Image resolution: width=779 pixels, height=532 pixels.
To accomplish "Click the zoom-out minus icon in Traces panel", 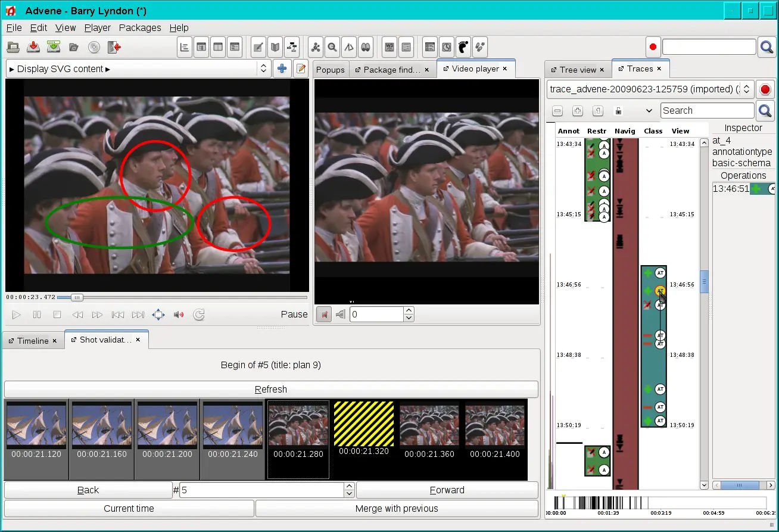I will 557,111.
